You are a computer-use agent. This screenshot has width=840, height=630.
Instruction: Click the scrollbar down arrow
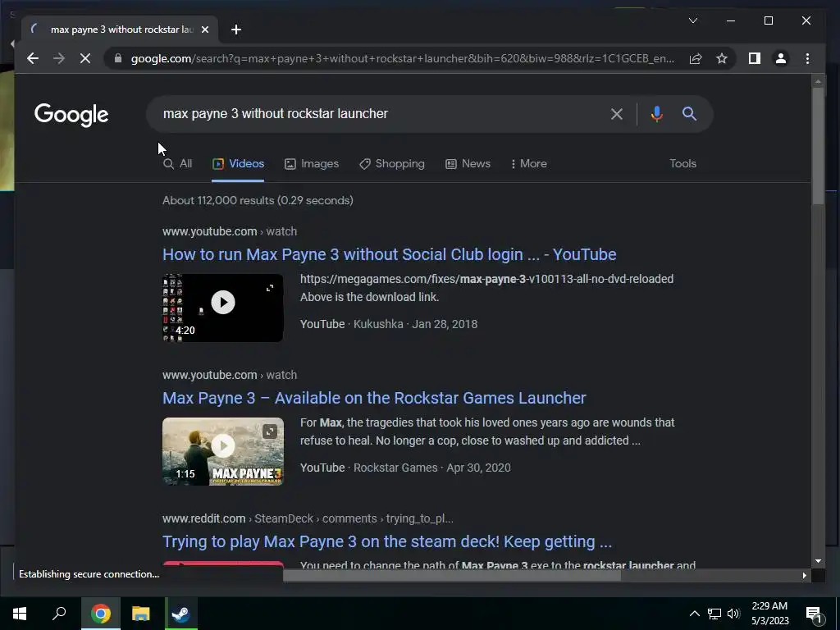818,561
